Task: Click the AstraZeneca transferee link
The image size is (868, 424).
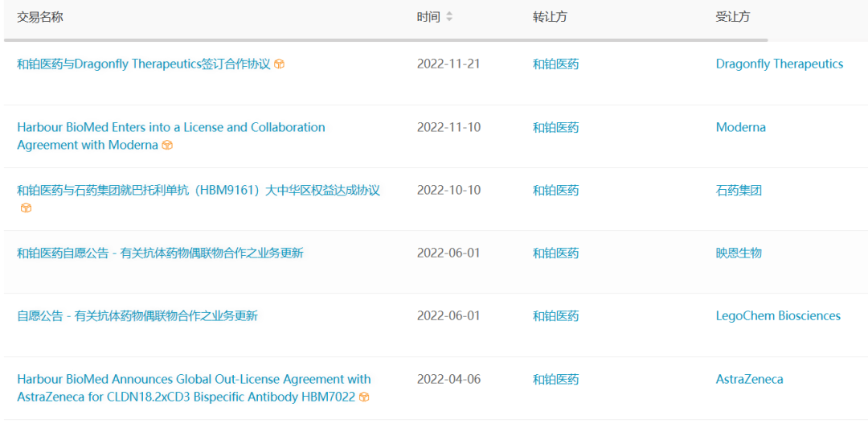Action: (750, 379)
